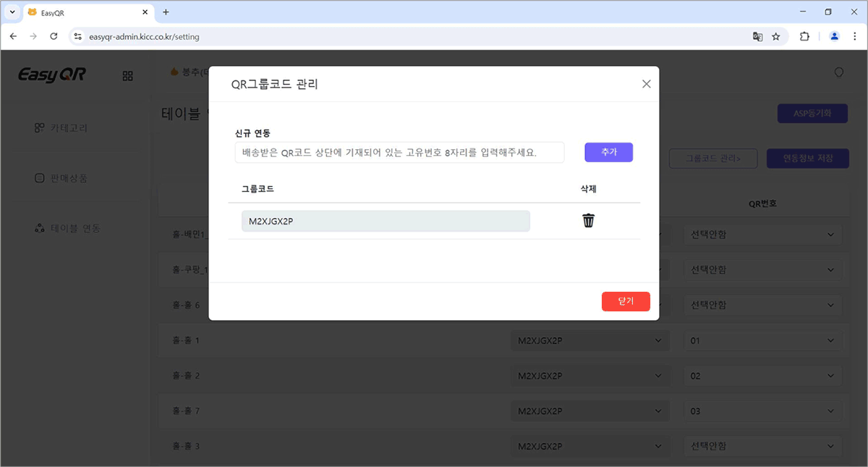Open the 판매상품 sidebar icon
This screenshot has width=868, height=467.
coord(39,177)
